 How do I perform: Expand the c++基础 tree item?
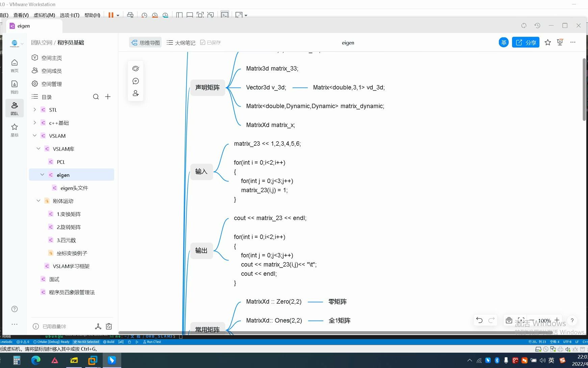[x=34, y=122]
